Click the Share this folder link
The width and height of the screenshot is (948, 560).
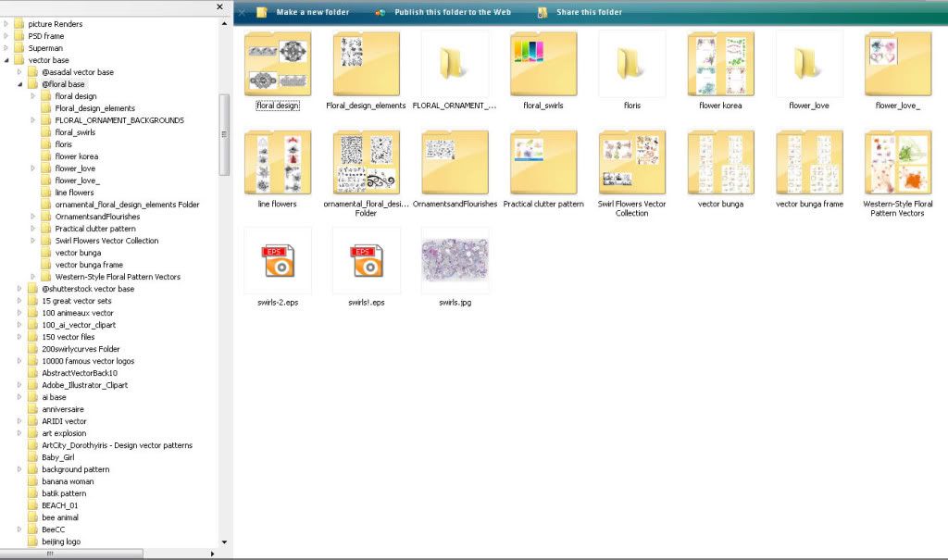click(x=590, y=12)
